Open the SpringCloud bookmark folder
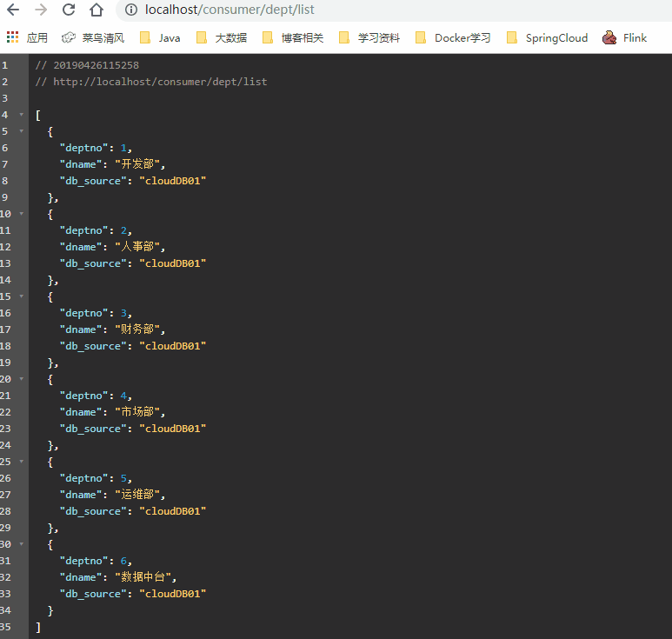672x639 pixels. [547, 37]
